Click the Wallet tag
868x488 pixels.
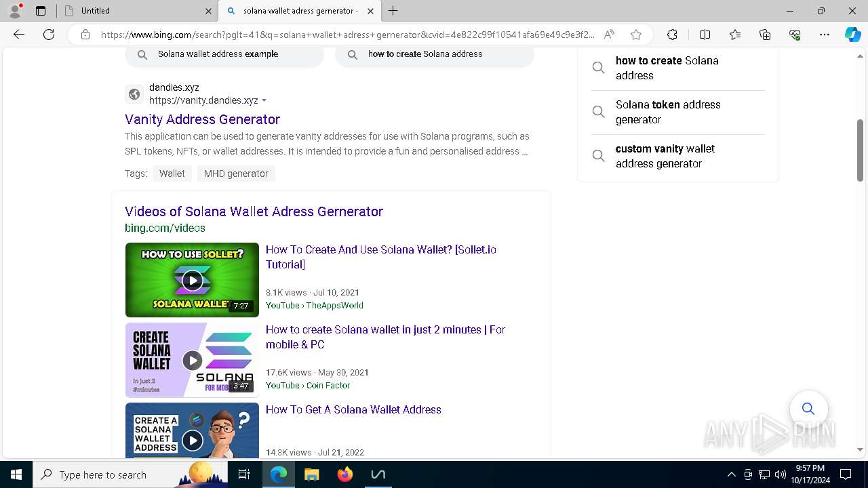[172, 174]
